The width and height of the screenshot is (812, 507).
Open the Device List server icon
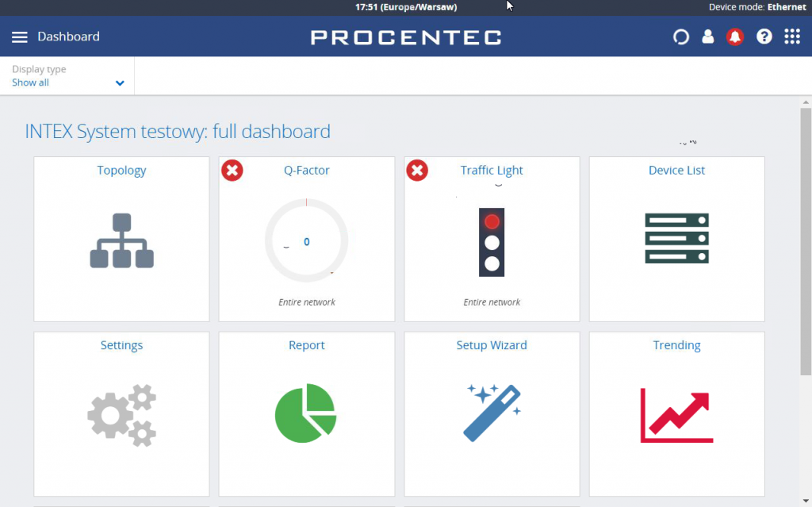pyautogui.click(x=677, y=239)
